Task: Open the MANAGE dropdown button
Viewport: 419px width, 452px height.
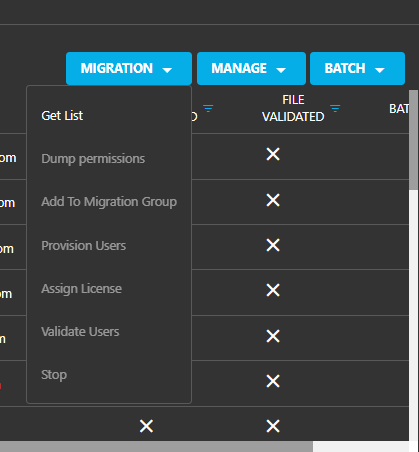Action: 251,68
